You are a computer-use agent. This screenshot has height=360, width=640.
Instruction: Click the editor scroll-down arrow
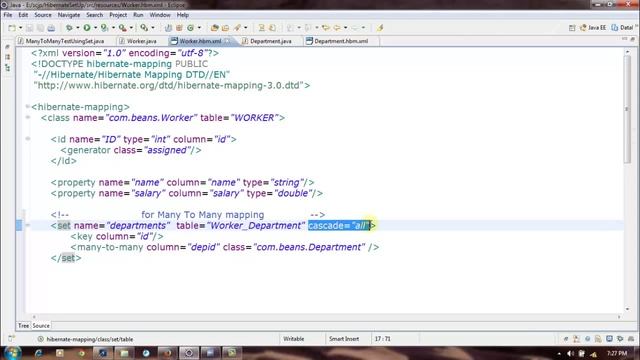627,309
